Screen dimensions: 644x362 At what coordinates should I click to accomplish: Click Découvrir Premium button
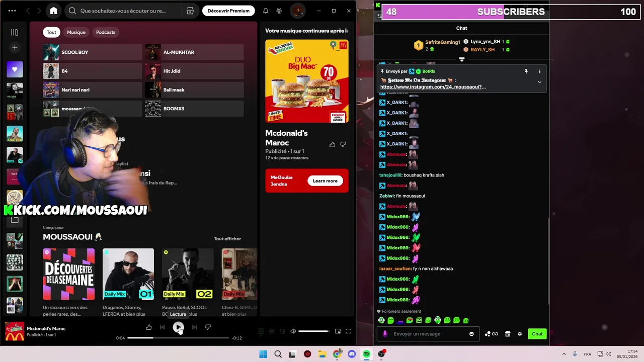coord(228,11)
